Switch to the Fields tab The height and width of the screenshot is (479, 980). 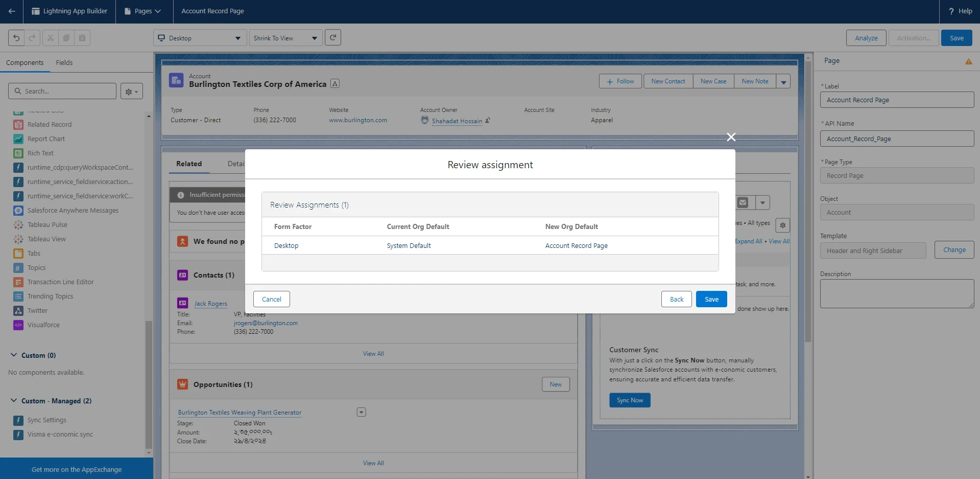[64, 63]
